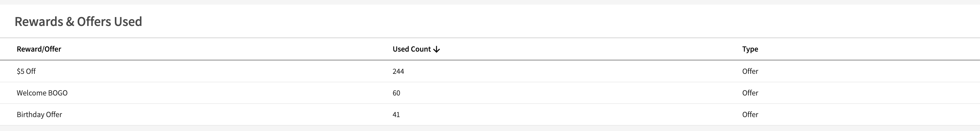Sort table by Reward/Offer column header
980x131 pixels.
coord(39,49)
